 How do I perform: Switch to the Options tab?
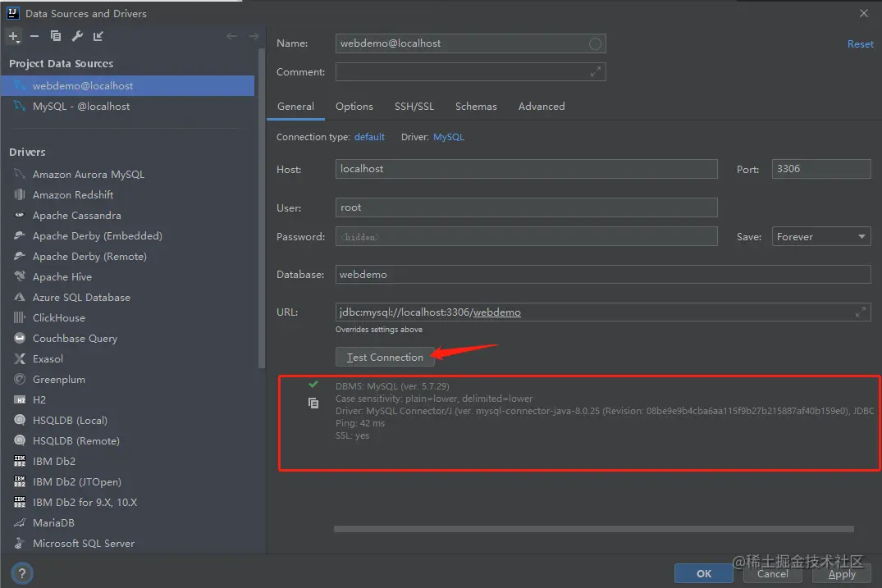tap(354, 107)
